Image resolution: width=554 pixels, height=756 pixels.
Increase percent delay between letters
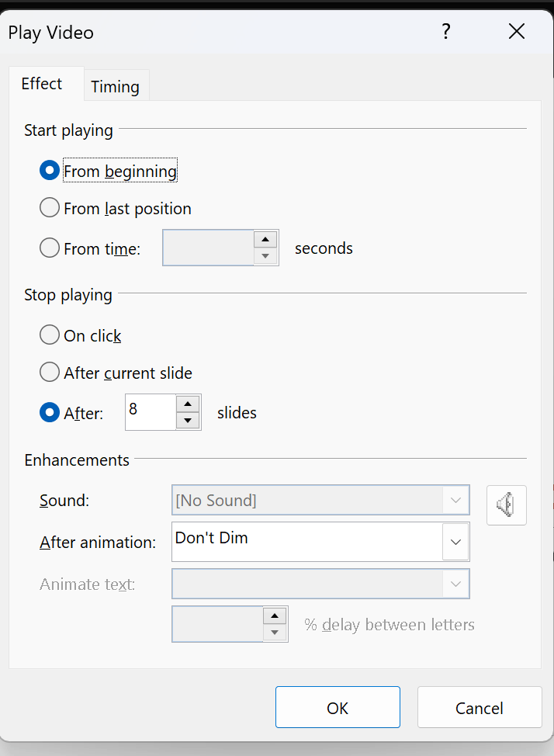[275, 616]
